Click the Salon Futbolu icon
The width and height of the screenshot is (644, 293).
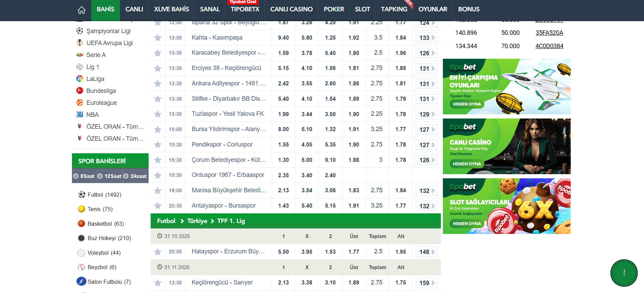pyautogui.click(x=81, y=281)
